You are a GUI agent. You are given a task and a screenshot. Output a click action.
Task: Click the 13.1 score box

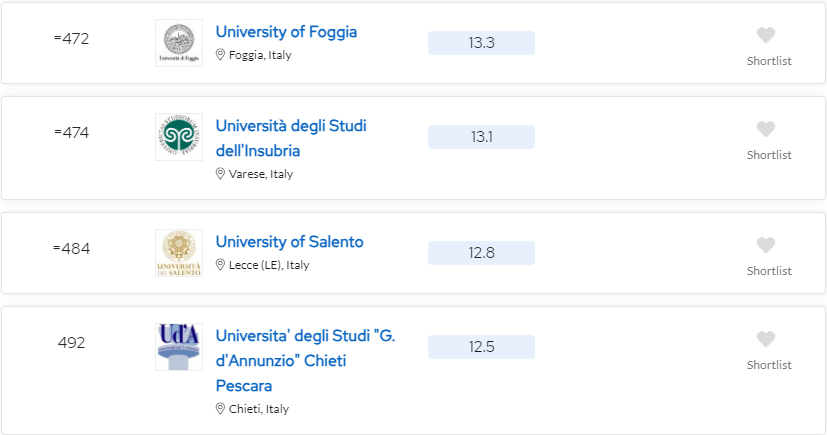pyautogui.click(x=481, y=137)
